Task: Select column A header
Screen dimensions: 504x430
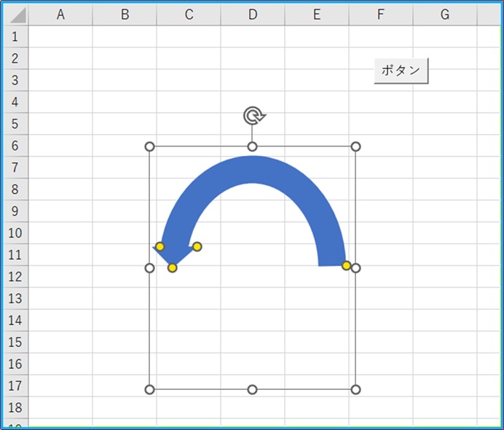Action: 60,15
